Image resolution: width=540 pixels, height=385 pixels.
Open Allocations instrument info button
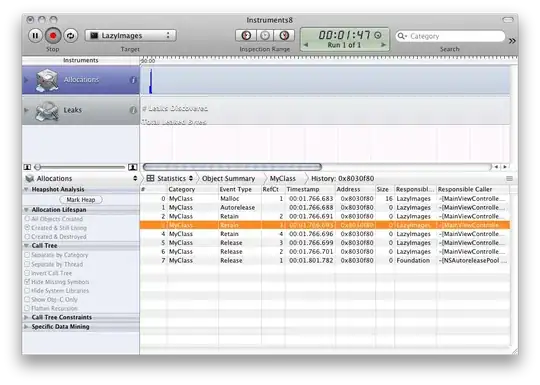(133, 80)
